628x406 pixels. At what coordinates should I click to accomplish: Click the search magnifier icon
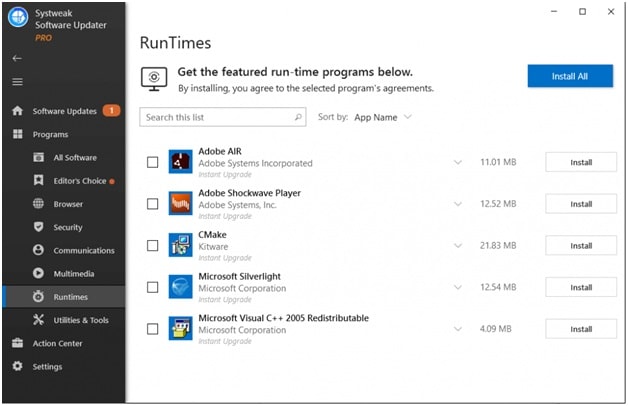[x=298, y=117]
